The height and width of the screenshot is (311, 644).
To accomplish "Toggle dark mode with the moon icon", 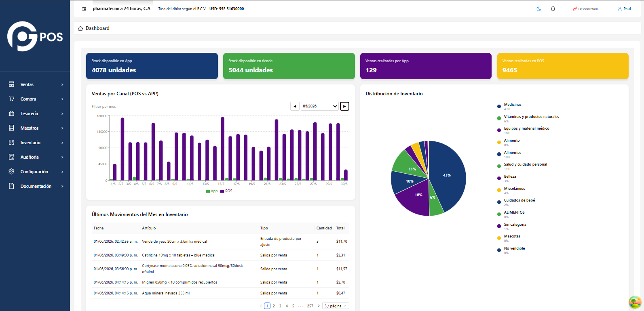I will coord(539,9).
